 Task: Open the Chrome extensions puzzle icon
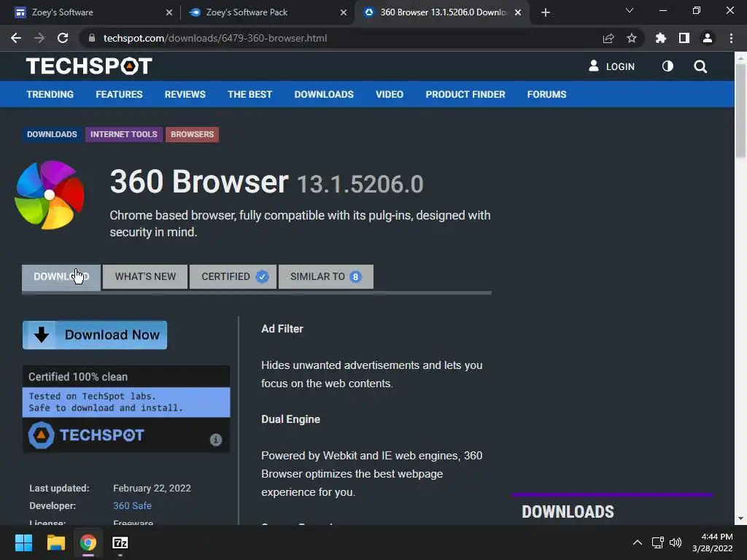point(660,38)
